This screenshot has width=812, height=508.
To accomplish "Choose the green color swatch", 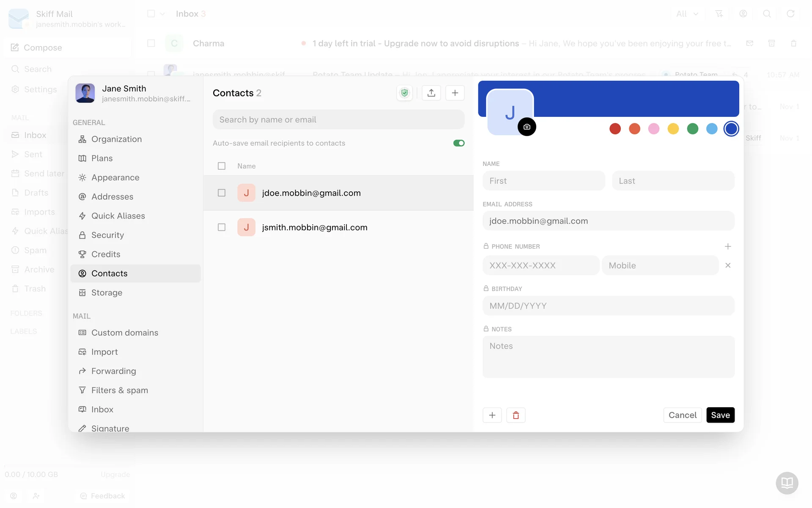I will pyautogui.click(x=692, y=129).
